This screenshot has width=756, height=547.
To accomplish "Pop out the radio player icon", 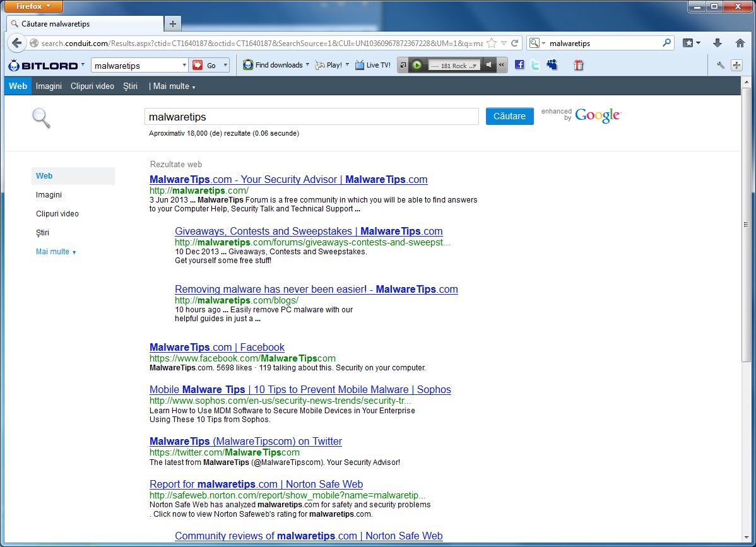I will pos(403,65).
